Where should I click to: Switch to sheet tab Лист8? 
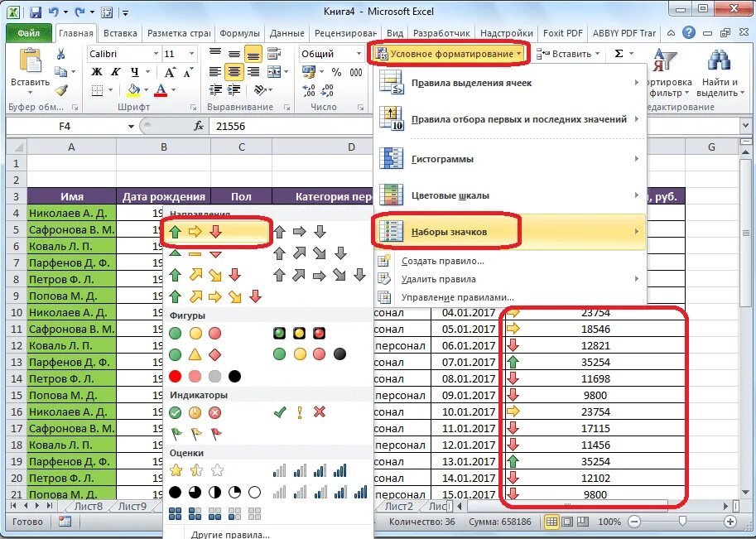coord(89,506)
